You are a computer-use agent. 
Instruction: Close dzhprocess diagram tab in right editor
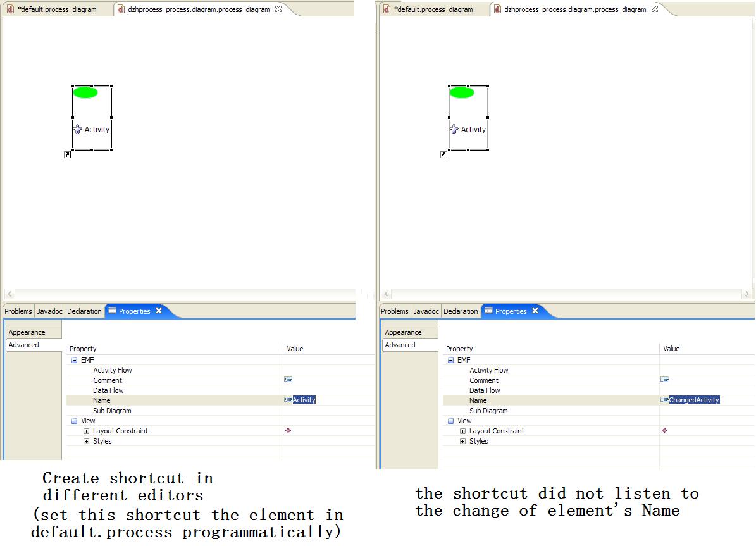tap(655, 9)
